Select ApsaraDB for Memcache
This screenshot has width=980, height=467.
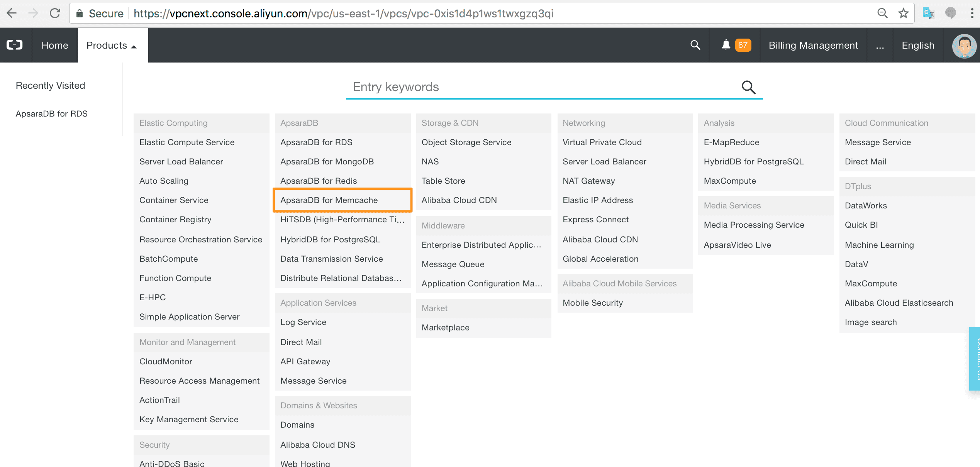[342, 200]
